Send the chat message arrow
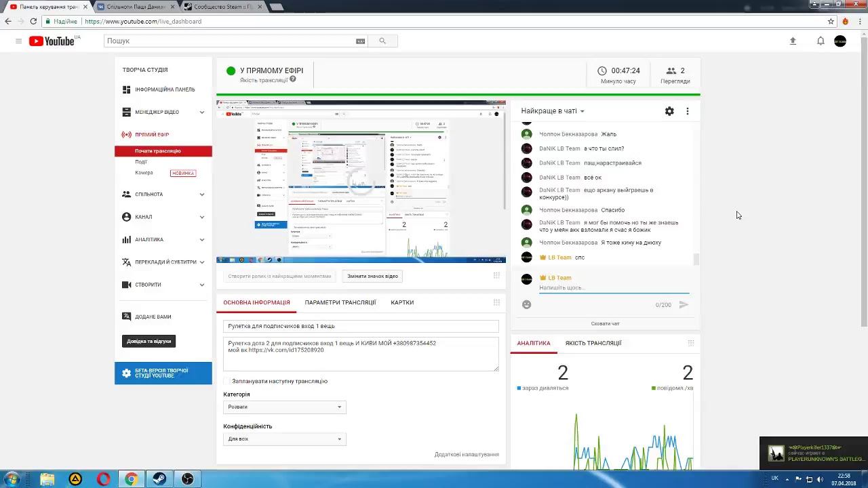The image size is (868, 488). click(684, 305)
